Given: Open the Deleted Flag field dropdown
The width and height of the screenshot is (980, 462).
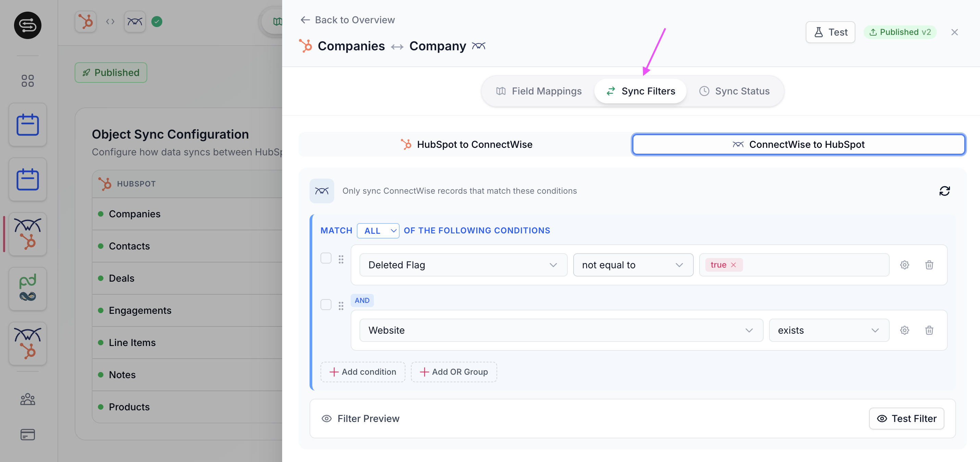Looking at the screenshot, I should tap(463, 265).
